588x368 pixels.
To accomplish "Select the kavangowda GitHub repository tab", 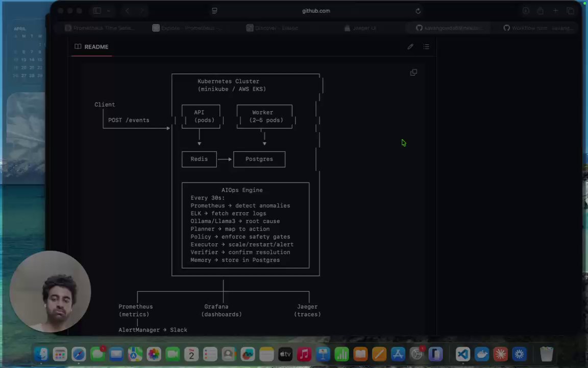I will click(450, 28).
